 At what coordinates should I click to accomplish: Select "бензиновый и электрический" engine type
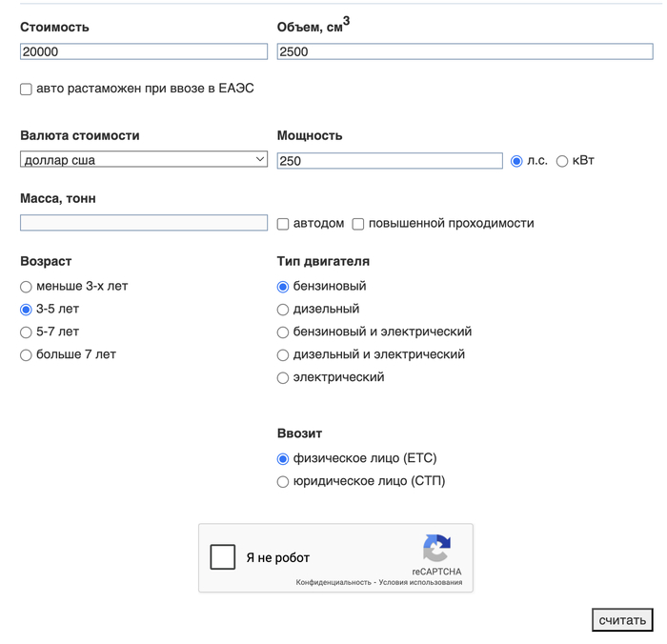click(x=283, y=332)
